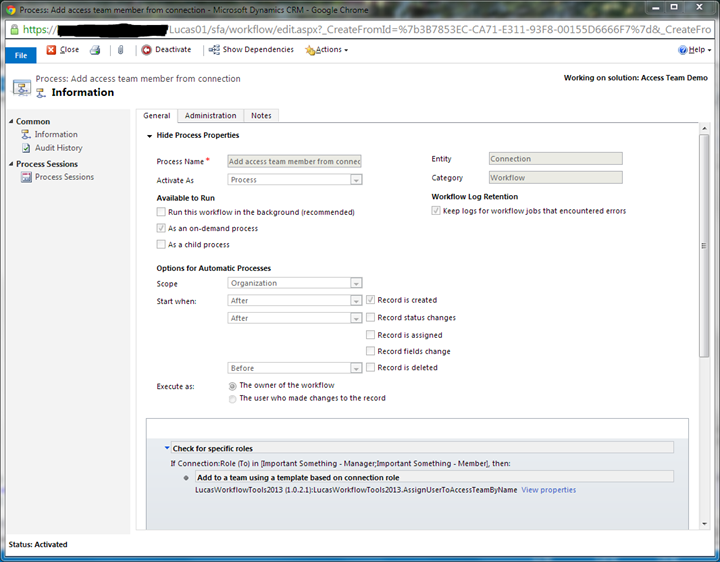Click the Help question mark icon
Viewport: 720px width, 562px height.
click(682, 50)
